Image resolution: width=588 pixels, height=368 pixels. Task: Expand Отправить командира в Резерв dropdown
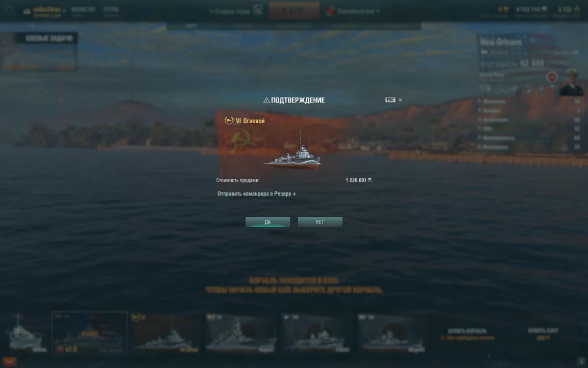point(257,194)
